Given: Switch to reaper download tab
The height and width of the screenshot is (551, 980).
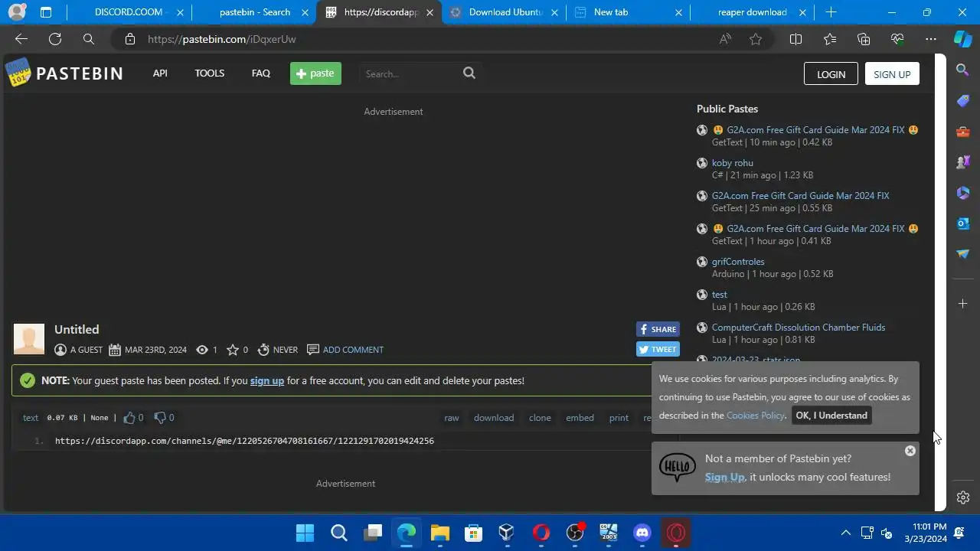Looking at the screenshot, I should point(751,12).
